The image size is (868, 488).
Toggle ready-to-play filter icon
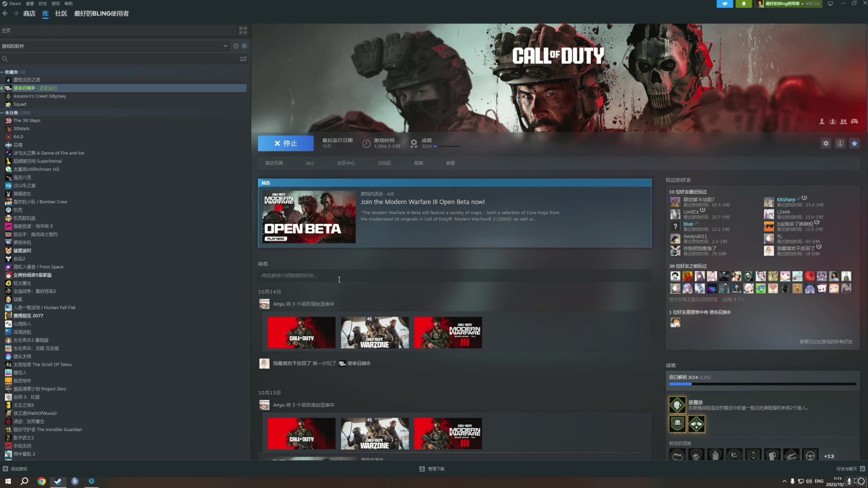click(245, 46)
